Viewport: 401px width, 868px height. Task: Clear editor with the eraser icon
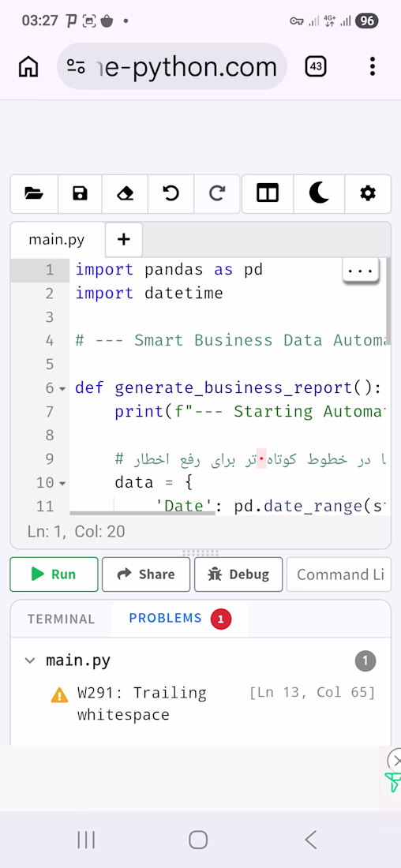[x=126, y=193]
